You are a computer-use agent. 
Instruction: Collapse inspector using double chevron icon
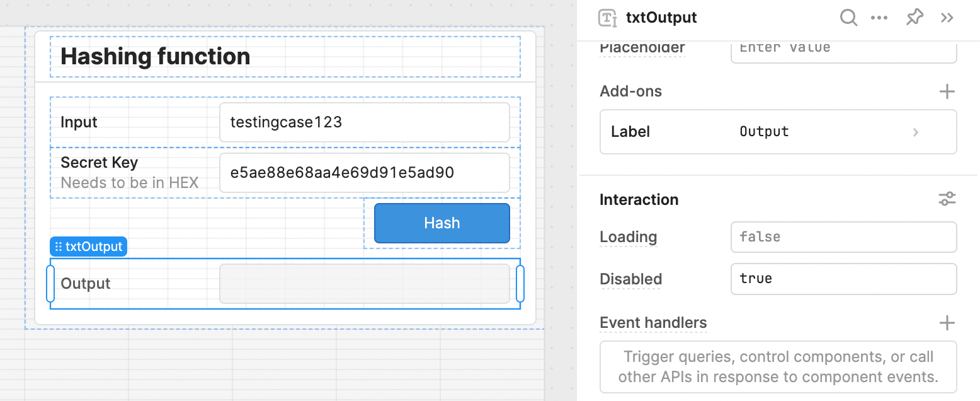(947, 18)
